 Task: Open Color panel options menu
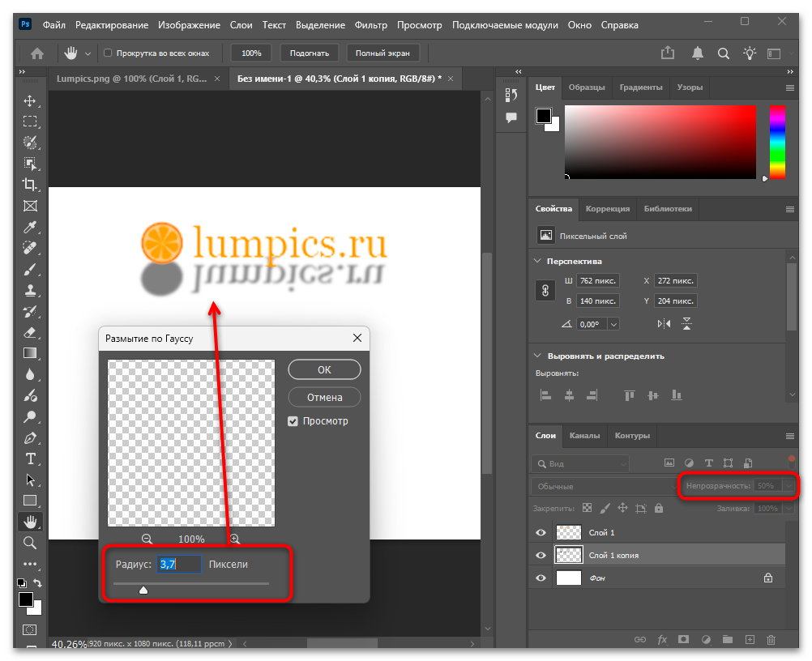tap(790, 88)
